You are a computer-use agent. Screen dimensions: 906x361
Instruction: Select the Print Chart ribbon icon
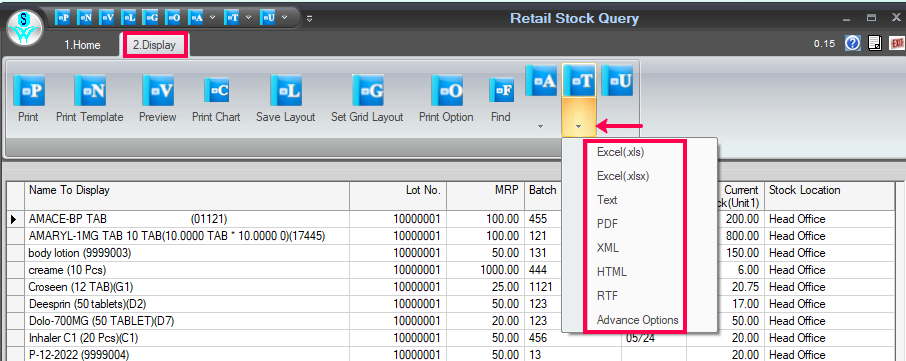point(217,91)
